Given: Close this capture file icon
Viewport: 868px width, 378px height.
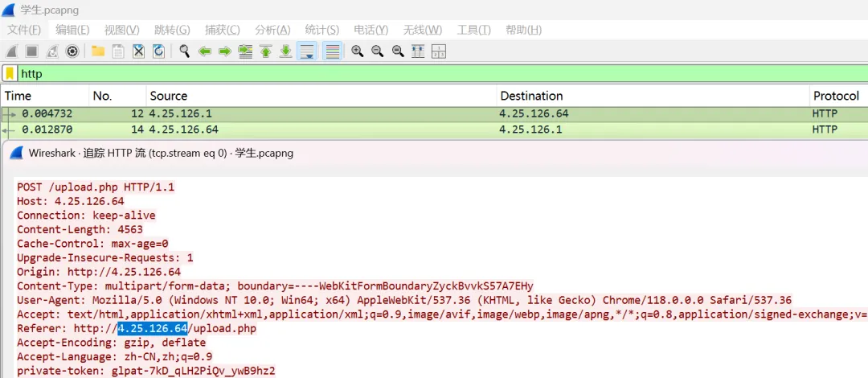Looking at the screenshot, I should [138, 51].
